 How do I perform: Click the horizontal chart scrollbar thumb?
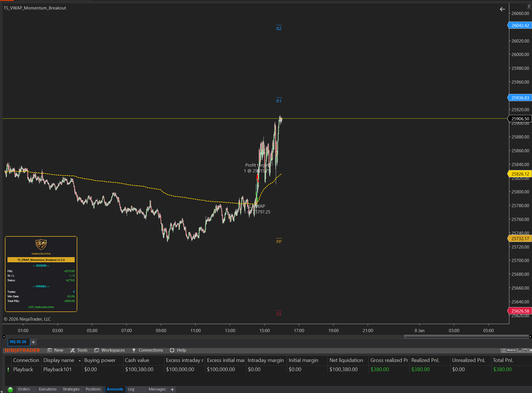[466, 336]
